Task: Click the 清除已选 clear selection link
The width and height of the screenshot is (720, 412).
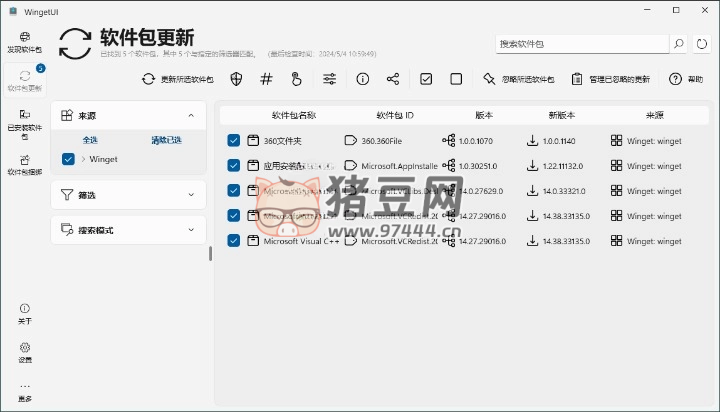Action: pos(166,140)
